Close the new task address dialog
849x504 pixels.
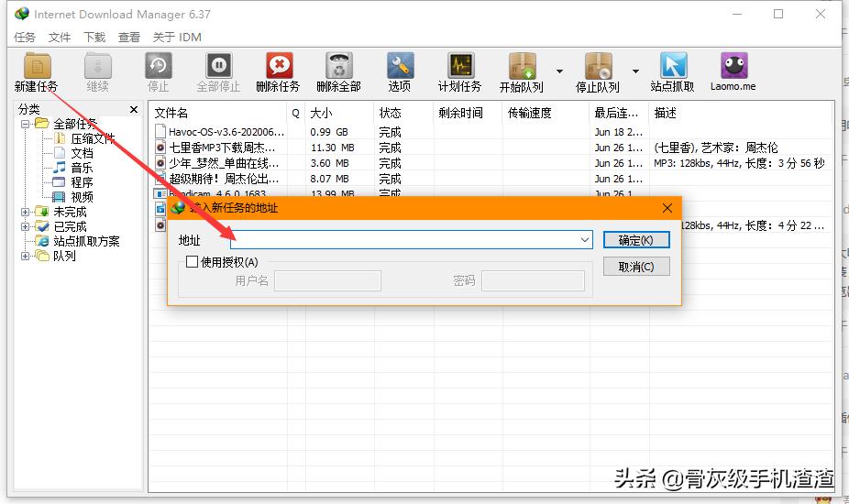pos(667,208)
